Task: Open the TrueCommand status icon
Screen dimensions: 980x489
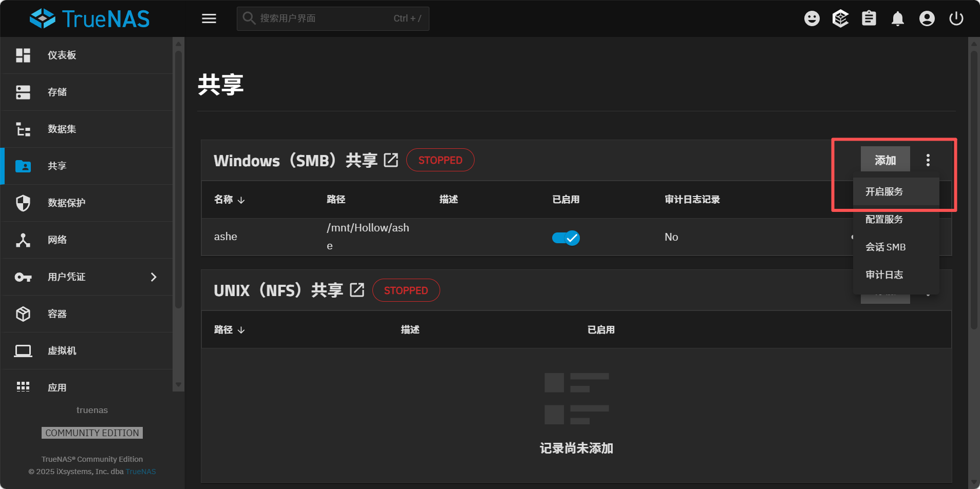Action: point(840,18)
